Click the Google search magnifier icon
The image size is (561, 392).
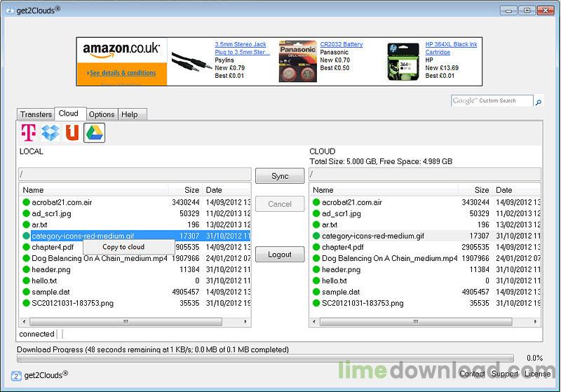(x=538, y=102)
